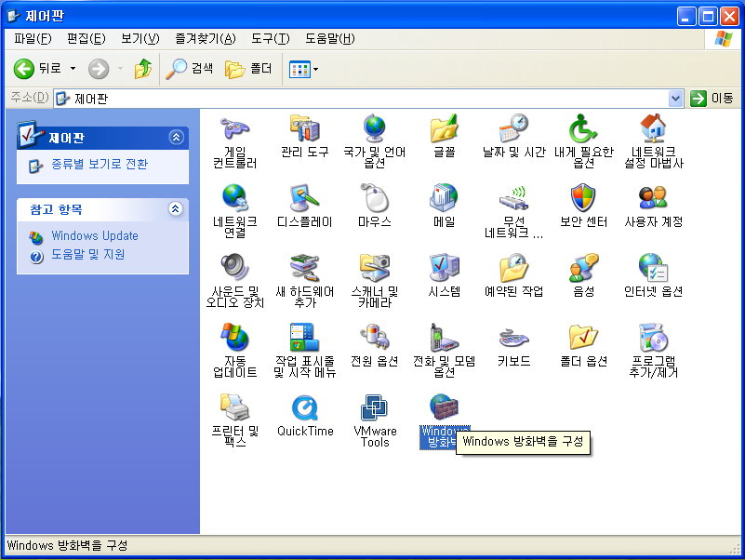Collapse the 참고 항목 side panel section
The image size is (745, 560).
[x=176, y=209]
